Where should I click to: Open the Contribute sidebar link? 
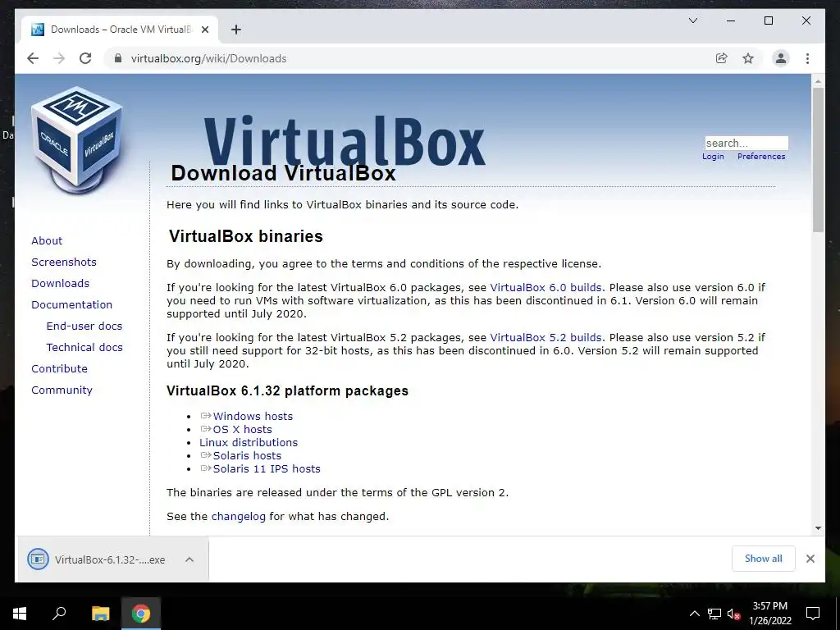click(59, 369)
